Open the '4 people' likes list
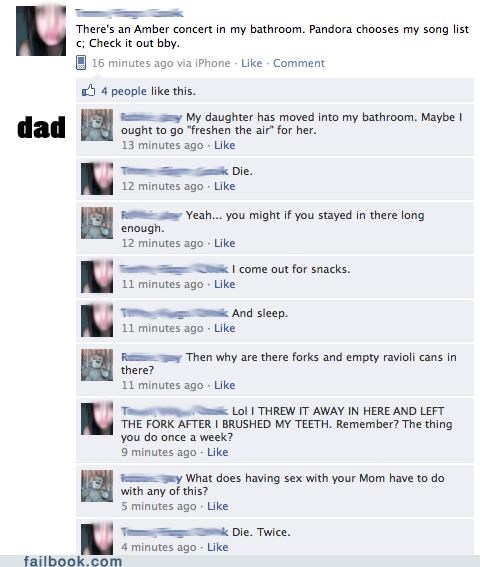The height and width of the screenshot is (567, 480). coord(124,91)
